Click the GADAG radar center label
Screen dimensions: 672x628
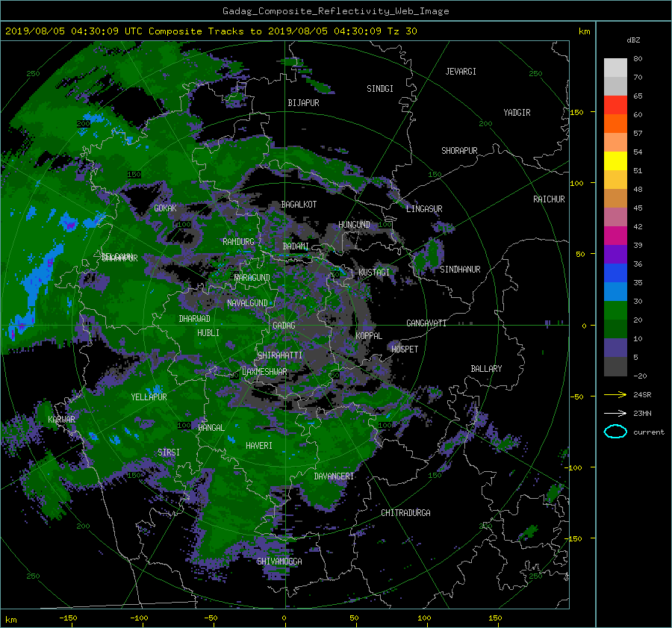click(x=284, y=326)
